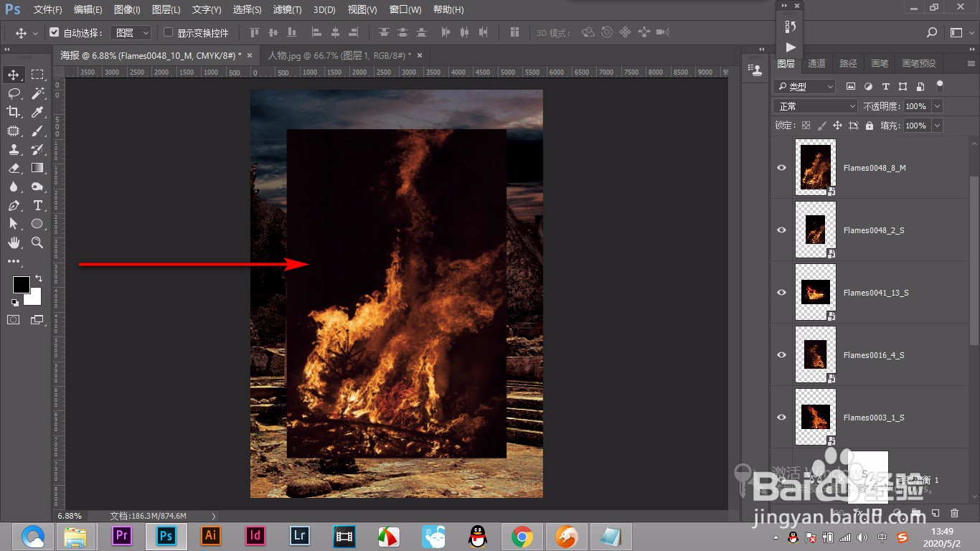Expand the collapsed toolbar double arrows
Screen dimensions: 980x551
coord(6,50)
